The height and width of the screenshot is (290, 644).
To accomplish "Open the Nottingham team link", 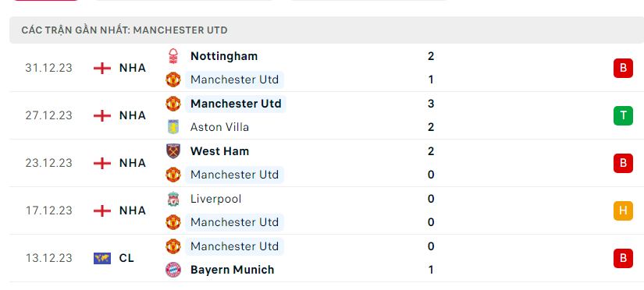I will [x=224, y=56].
